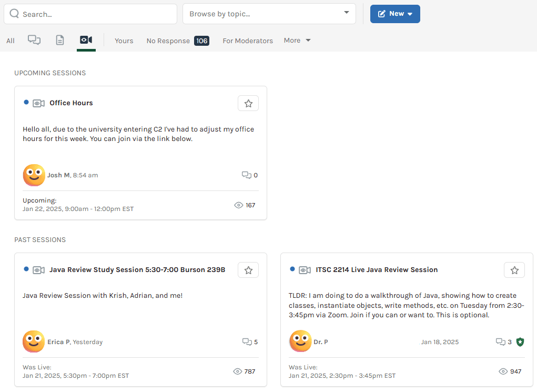Expand the More filters menu

click(x=297, y=41)
